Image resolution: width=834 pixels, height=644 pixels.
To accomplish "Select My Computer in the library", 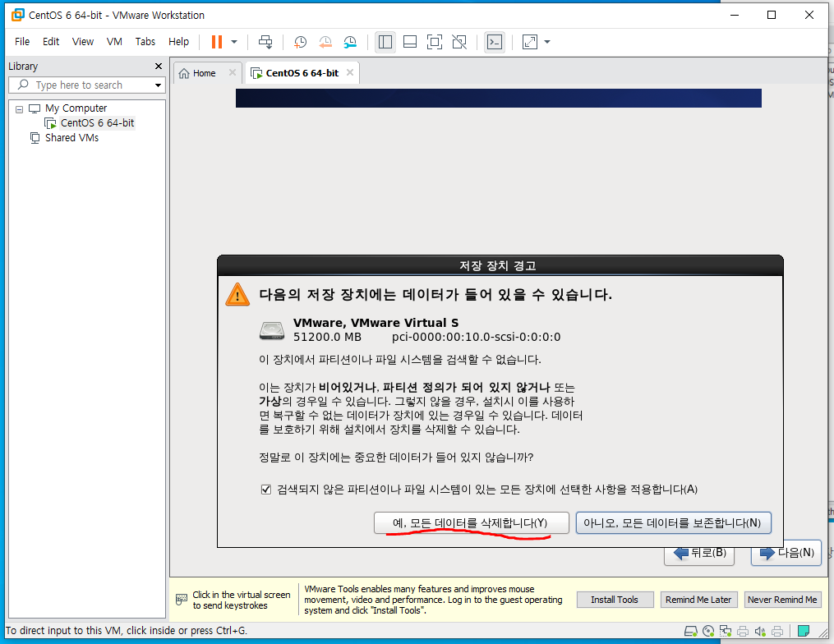I will click(x=76, y=108).
